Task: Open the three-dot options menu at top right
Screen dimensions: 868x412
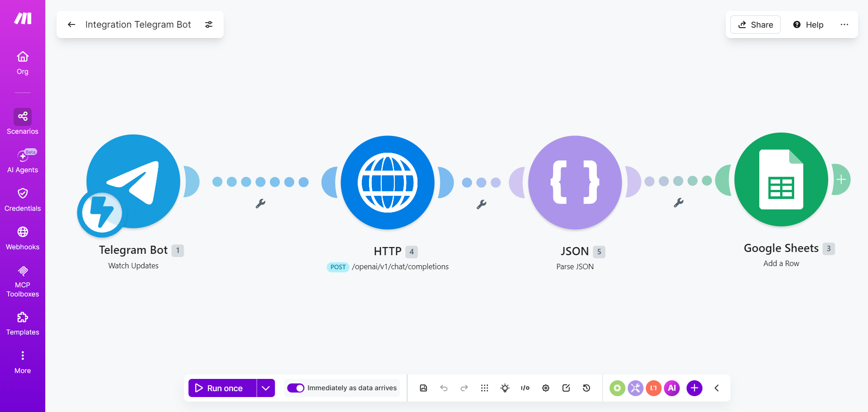Action: coord(844,24)
